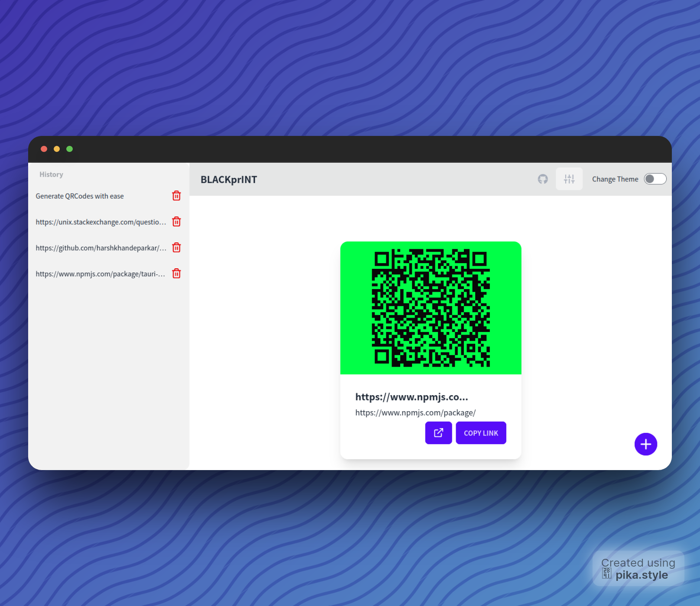The image size is (700, 606).
Task: Delete 'Generate QRCodes with ease' history entry
Action: [x=176, y=196]
